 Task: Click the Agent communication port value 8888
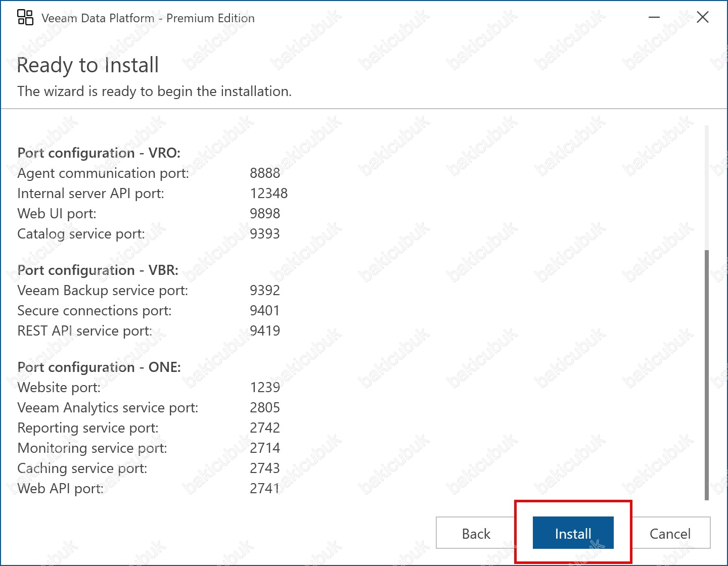point(265,173)
